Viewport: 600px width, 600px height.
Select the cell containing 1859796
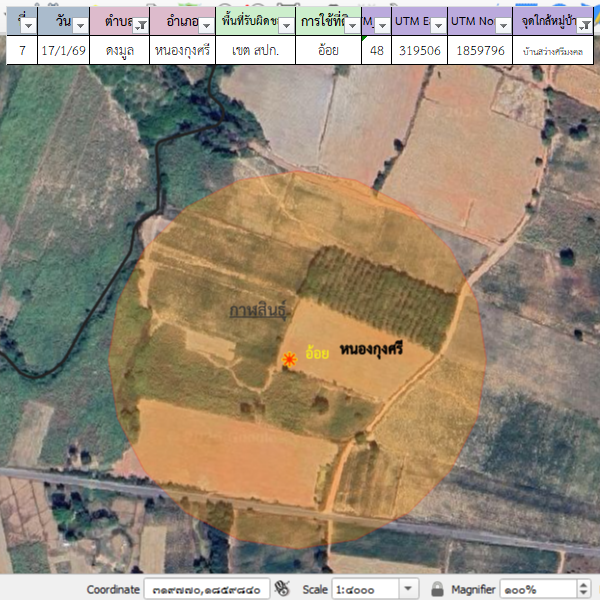point(480,49)
